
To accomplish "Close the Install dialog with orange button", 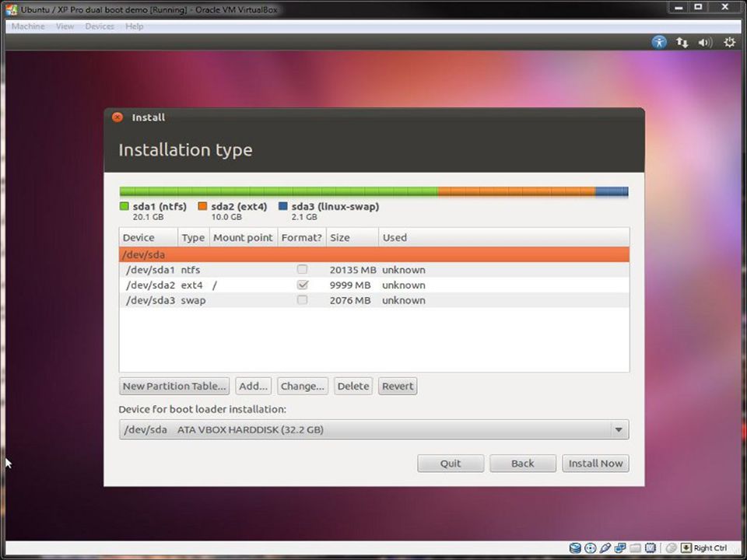I will coord(117,117).
